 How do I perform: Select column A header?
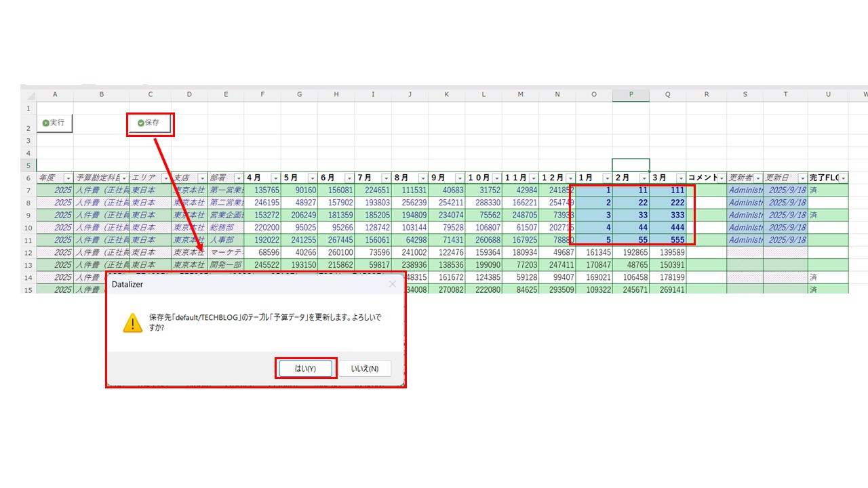click(55, 95)
